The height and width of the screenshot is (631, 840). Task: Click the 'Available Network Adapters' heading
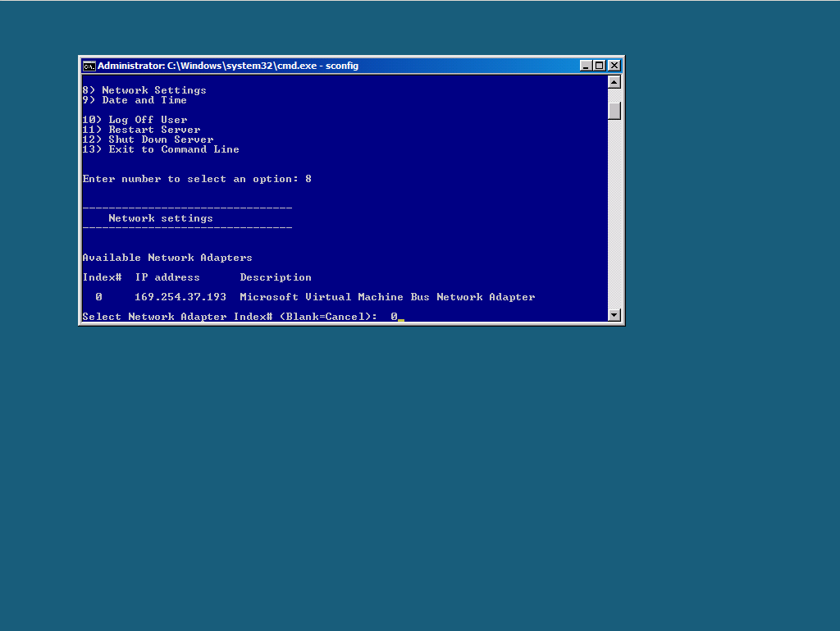[x=167, y=258]
